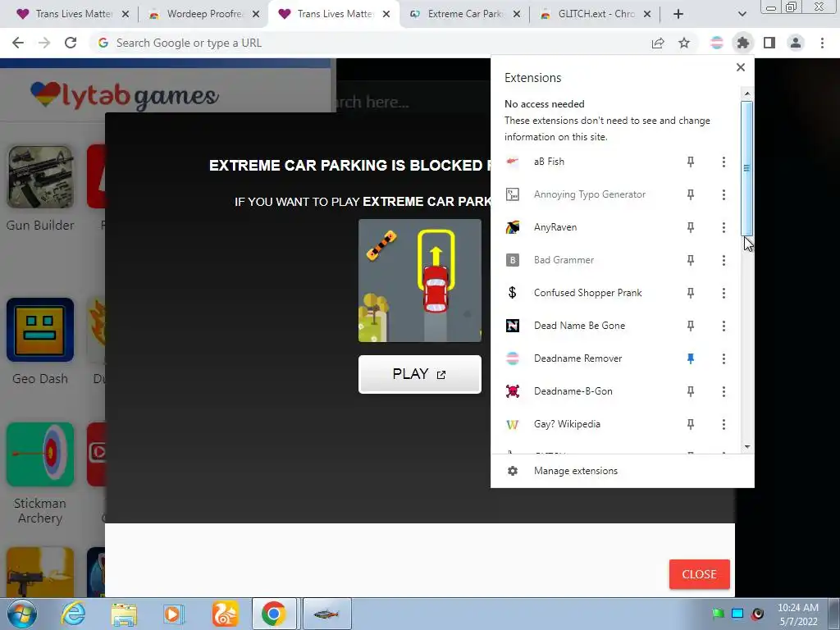Open more options for Bad Grammer
Viewport: 840px width, 630px height.
(724, 260)
